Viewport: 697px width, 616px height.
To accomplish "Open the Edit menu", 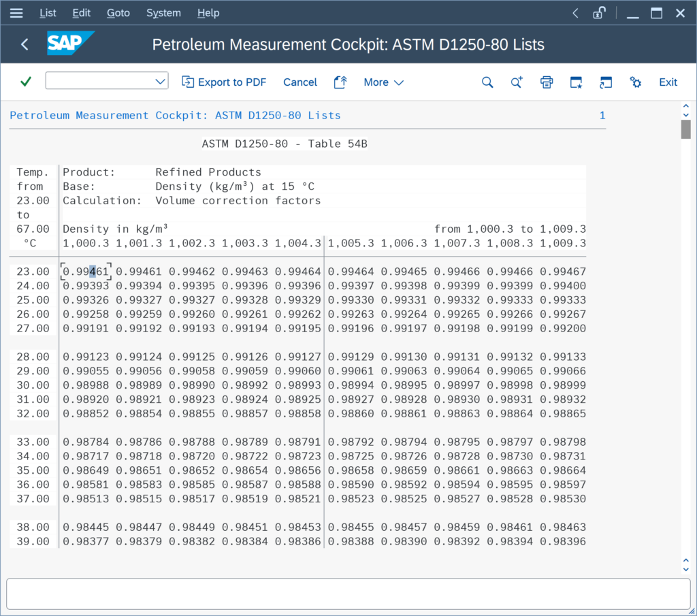I will point(82,13).
